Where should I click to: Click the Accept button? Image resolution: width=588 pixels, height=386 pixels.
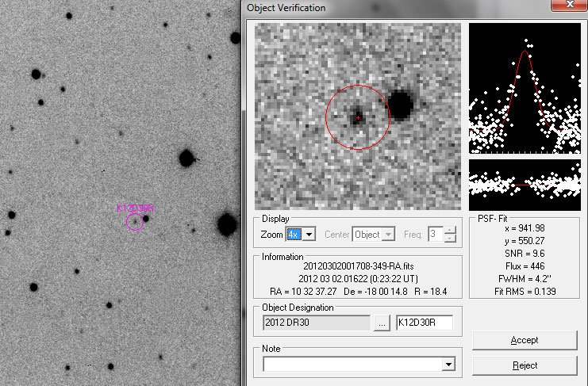click(x=524, y=340)
